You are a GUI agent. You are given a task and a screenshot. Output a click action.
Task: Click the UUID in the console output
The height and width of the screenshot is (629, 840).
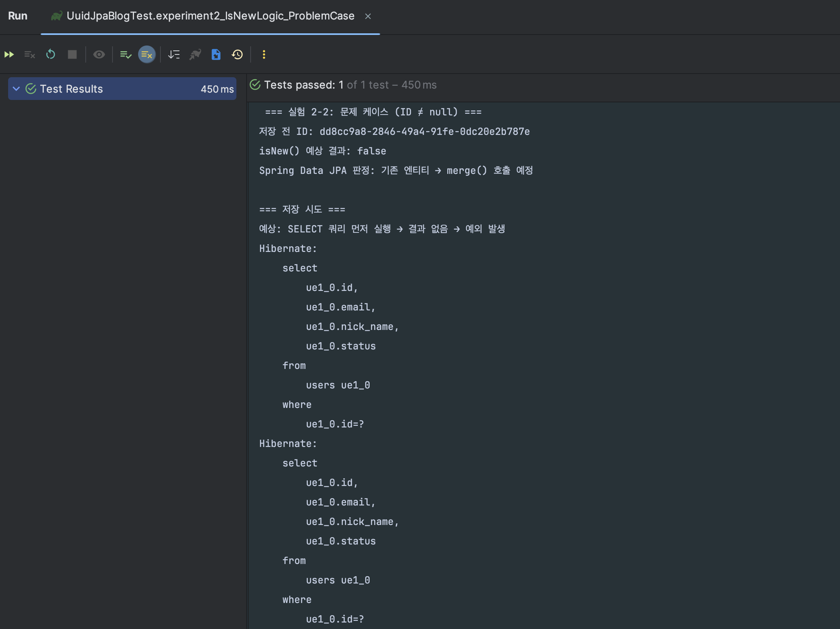tap(424, 132)
